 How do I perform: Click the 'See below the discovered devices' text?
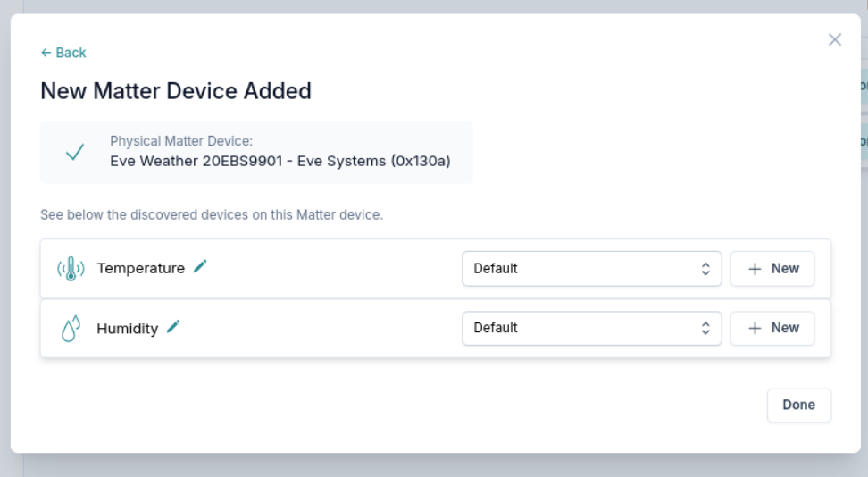point(212,215)
